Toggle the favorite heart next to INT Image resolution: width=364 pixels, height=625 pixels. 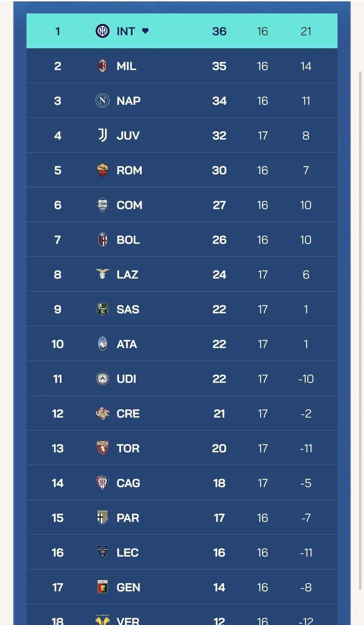click(145, 31)
